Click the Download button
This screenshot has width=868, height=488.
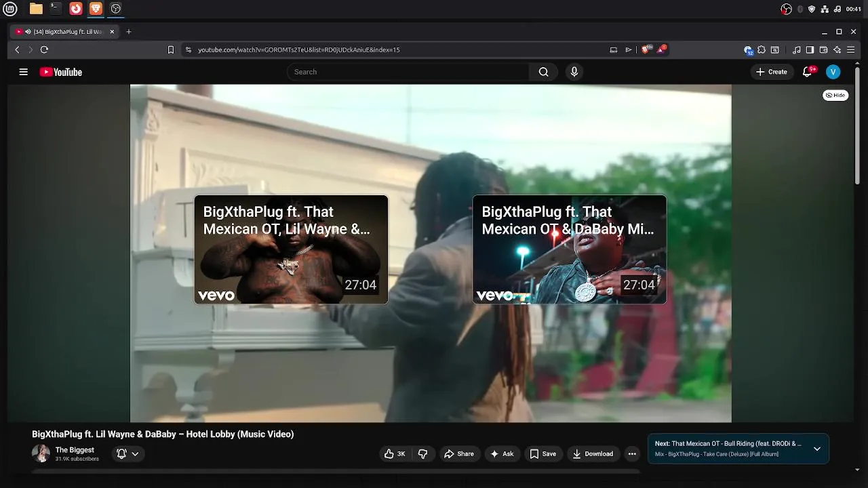tap(593, 454)
